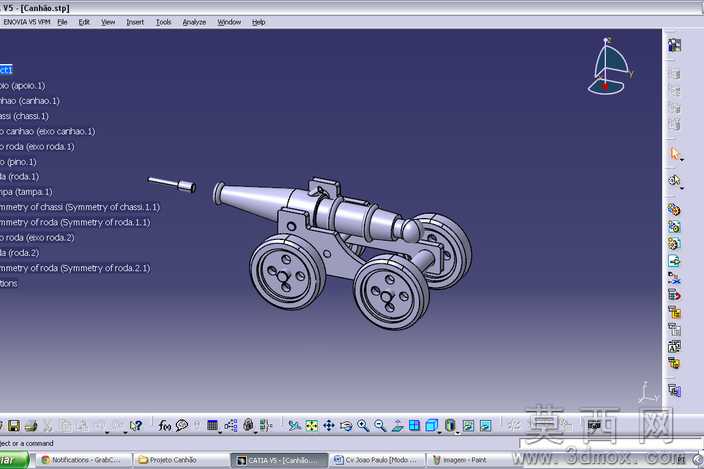704x469 pixels.
Task: Open the File menu
Action: point(62,22)
